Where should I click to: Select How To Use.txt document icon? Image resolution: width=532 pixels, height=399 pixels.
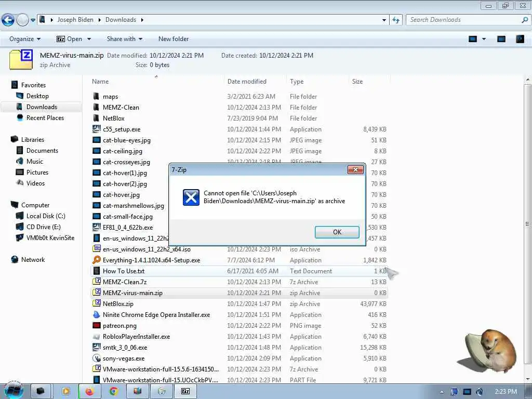tap(96, 271)
